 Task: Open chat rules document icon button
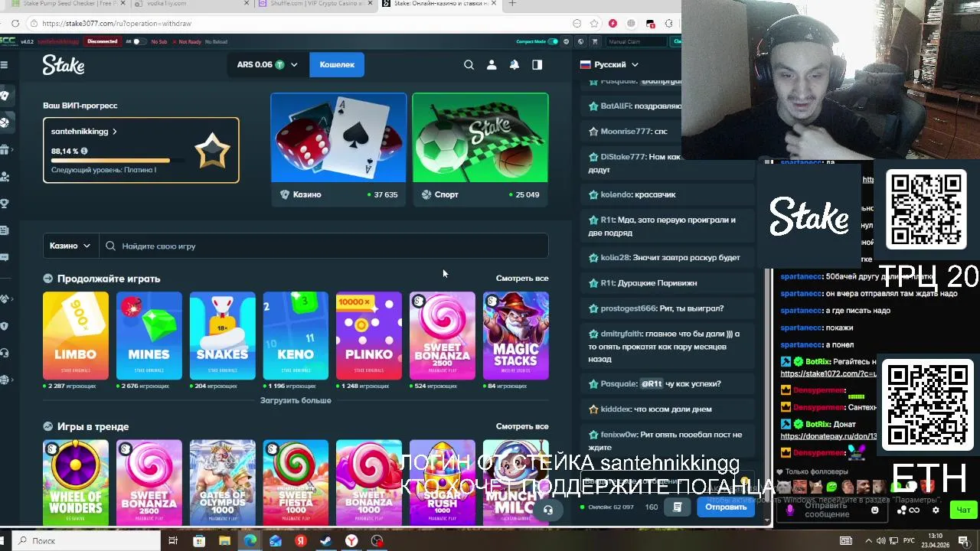[x=678, y=507]
